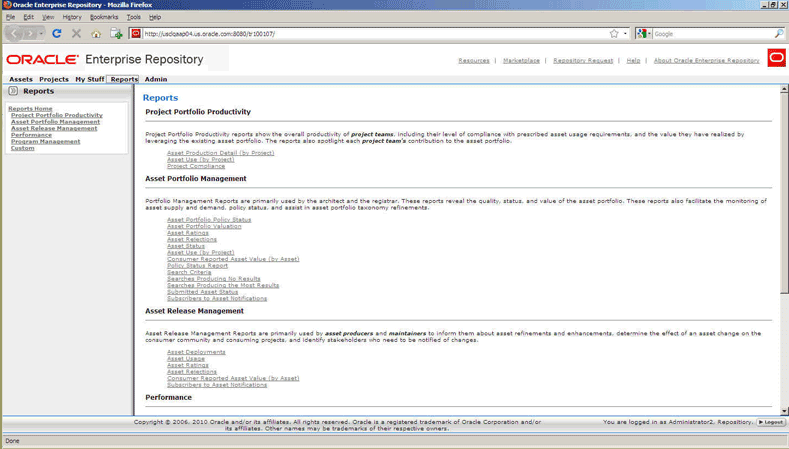Select the Reports tab
The height and width of the screenshot is (449, 789).
tap(124, 80)
